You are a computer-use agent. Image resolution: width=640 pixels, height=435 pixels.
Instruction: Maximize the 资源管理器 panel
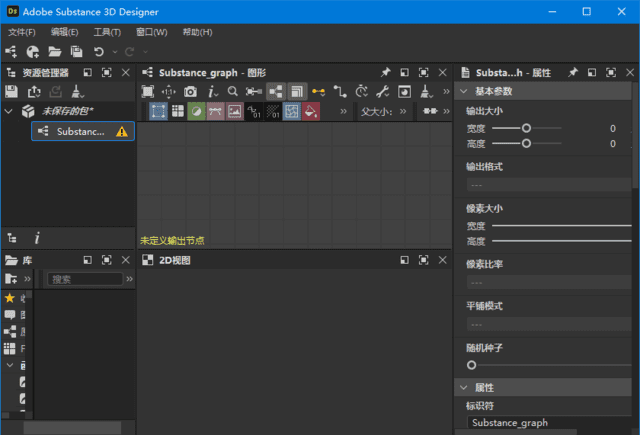[107, 73]
